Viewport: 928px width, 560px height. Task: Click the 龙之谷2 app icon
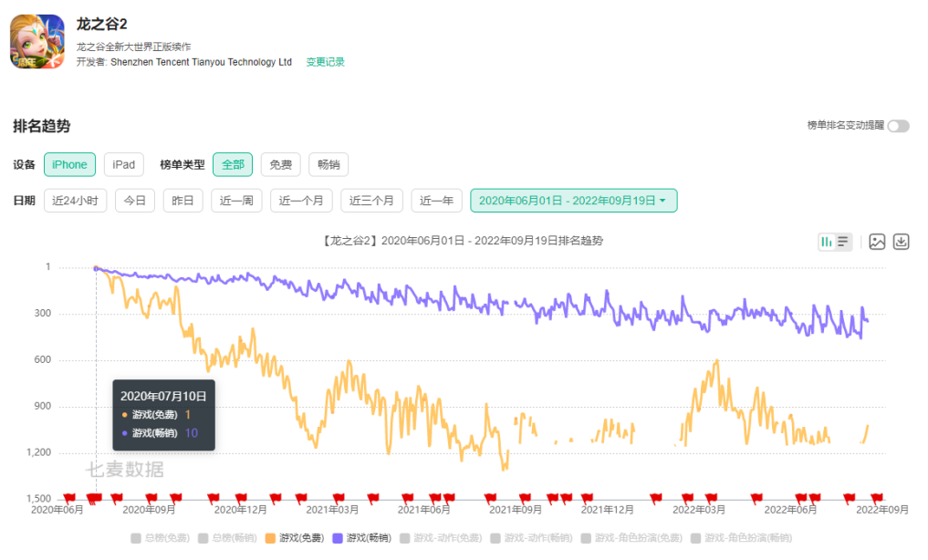[x=36, y=41]
